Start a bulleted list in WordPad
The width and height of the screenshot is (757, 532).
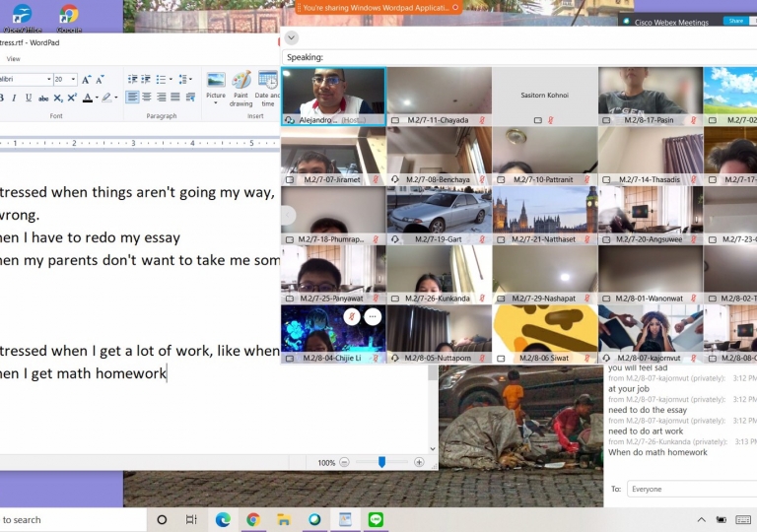[161, 79]
